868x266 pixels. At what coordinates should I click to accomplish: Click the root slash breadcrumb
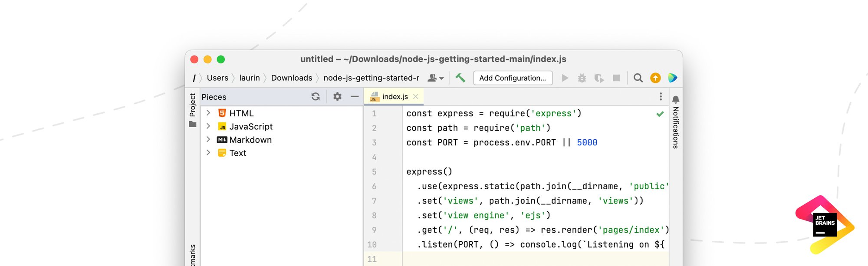194,78
